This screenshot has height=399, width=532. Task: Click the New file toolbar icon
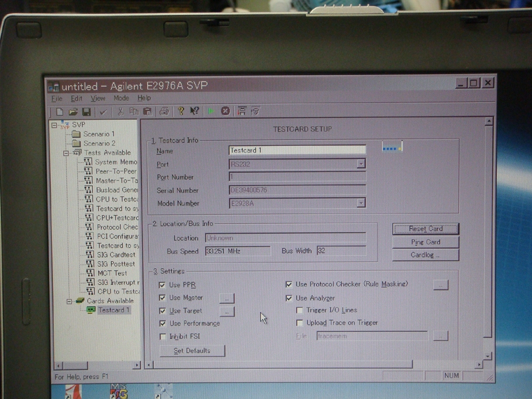[59, 112]
